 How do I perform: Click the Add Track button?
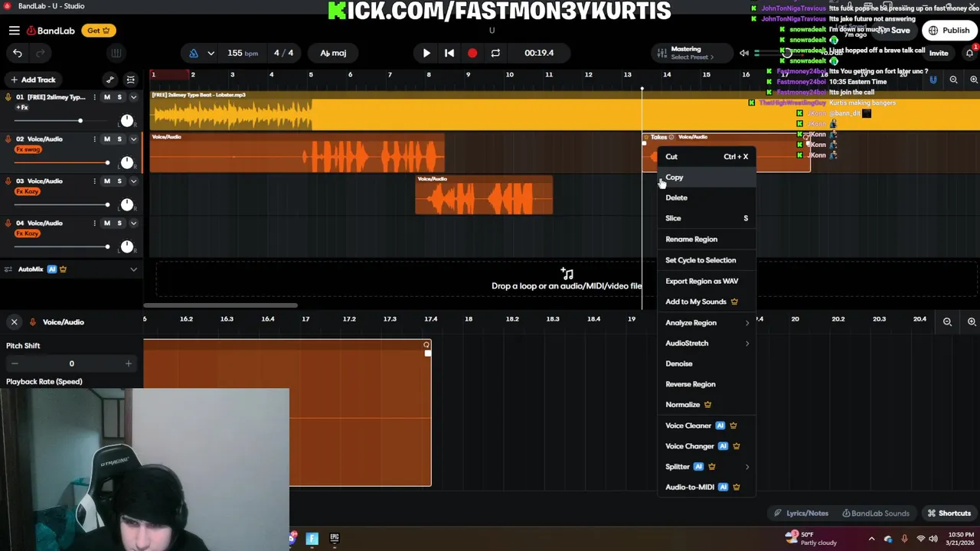32,80
